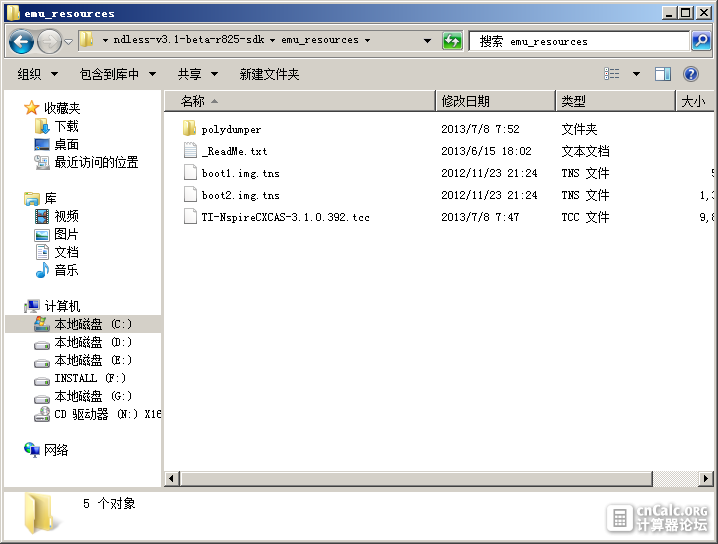Open the recent pages dropdown beside Forward
Image resolution: width=718 pixels, height=544 pixels.
(x=68, y=42)
